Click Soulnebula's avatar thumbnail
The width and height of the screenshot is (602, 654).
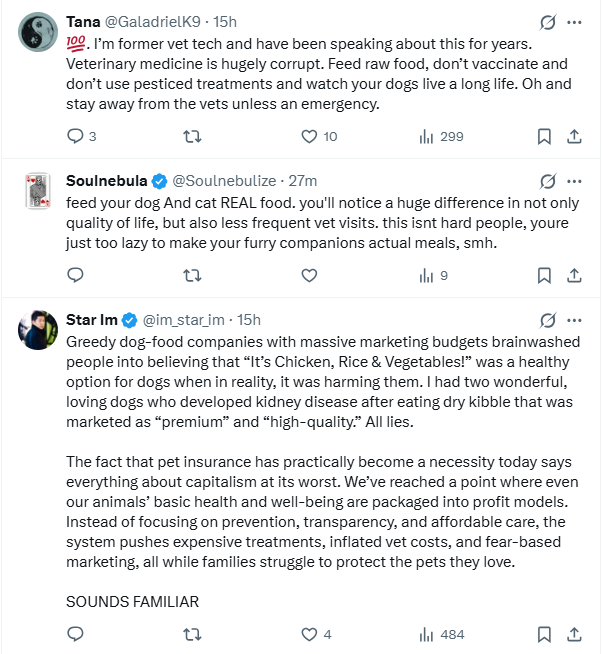pos(37,190)
